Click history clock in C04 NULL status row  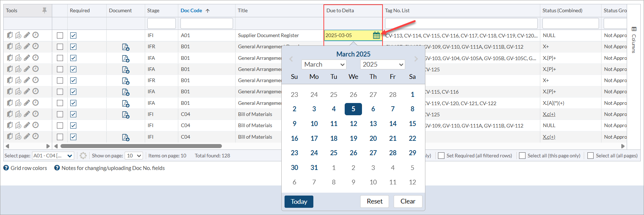click(36, 125)
